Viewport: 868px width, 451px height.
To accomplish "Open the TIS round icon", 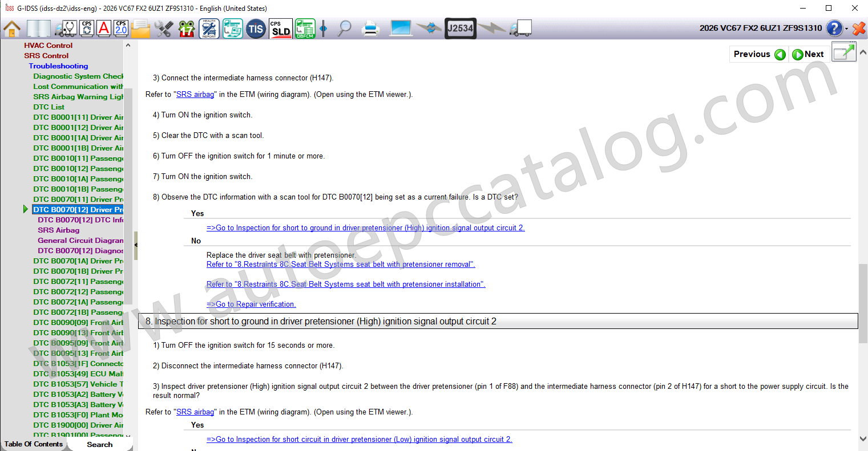I will point(256,28).
